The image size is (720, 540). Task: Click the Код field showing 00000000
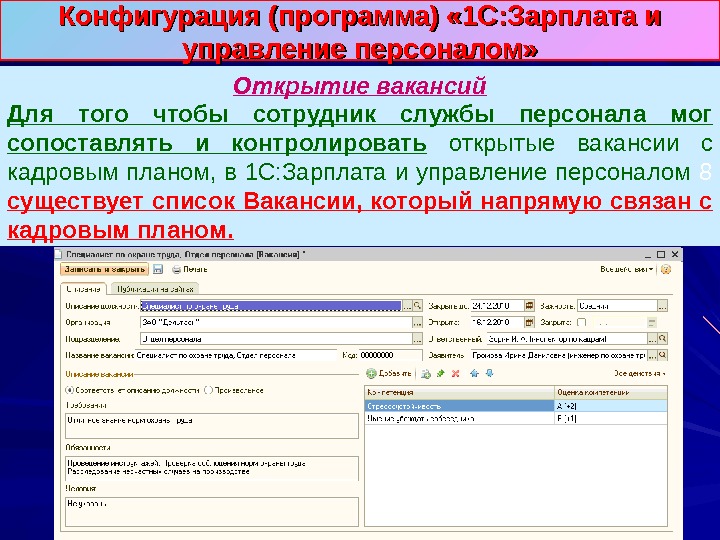click(x=390, y=355)
